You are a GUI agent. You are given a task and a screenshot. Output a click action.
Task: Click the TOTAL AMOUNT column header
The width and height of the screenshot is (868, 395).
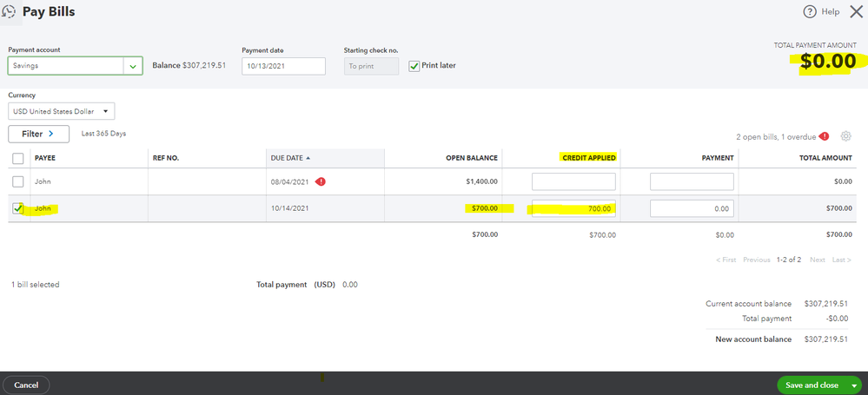coord(825,158)
